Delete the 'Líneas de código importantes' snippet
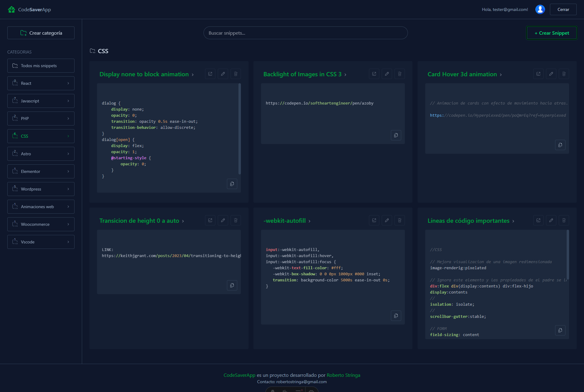 click(564, 220)
